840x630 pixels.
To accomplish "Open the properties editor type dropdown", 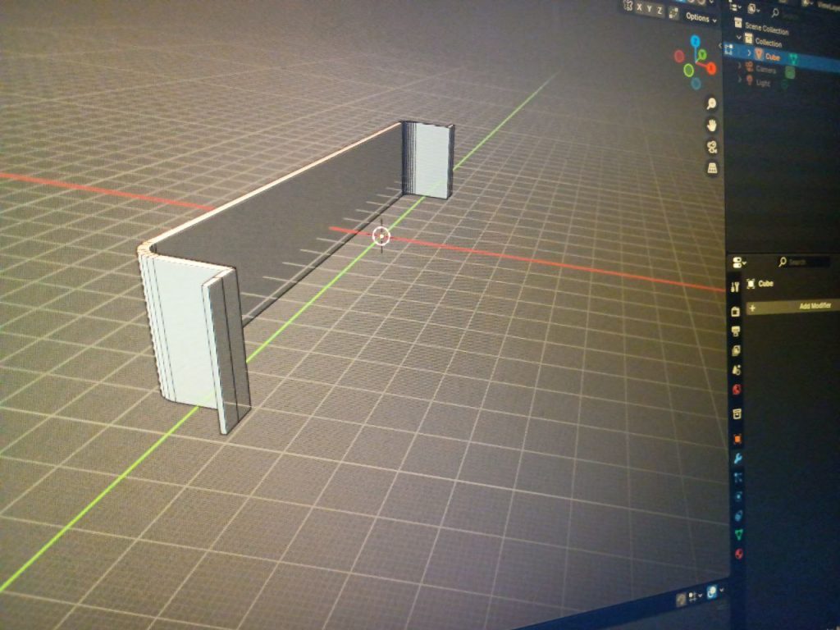I will click(x=739, y=262).
